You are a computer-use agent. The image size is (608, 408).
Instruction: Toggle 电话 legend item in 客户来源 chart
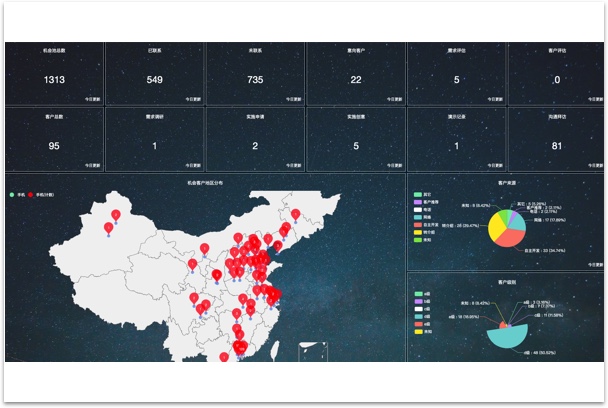point(423,209)
